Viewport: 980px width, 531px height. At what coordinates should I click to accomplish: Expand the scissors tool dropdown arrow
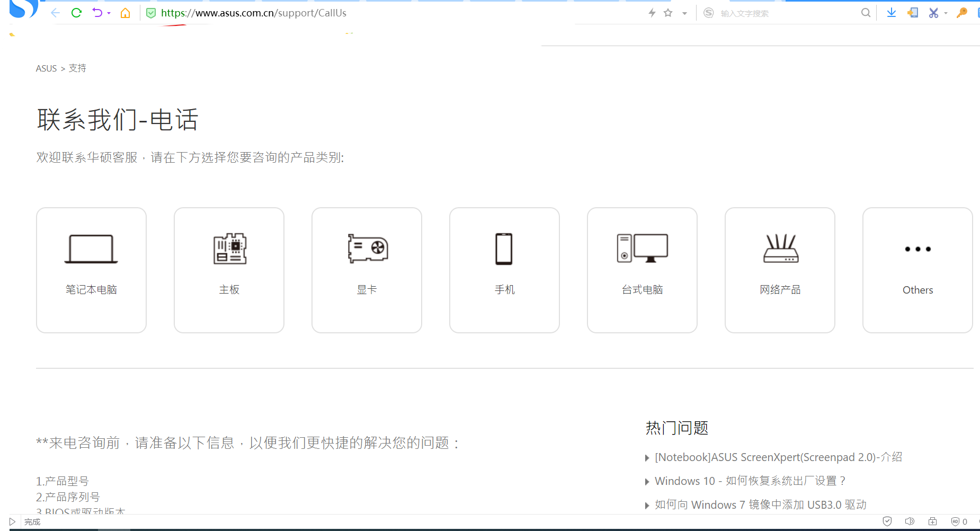[946, 13]
